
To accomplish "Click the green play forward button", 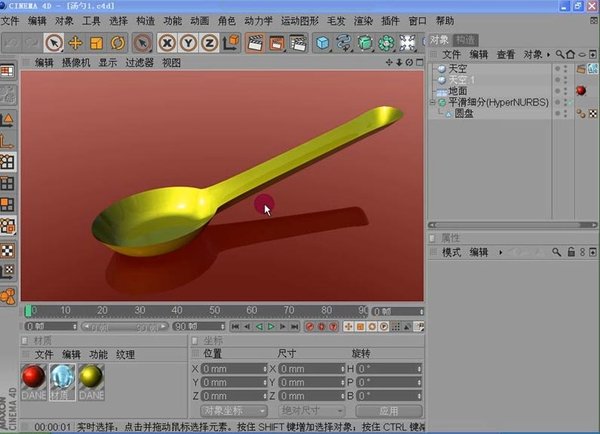I will (271, 326).
